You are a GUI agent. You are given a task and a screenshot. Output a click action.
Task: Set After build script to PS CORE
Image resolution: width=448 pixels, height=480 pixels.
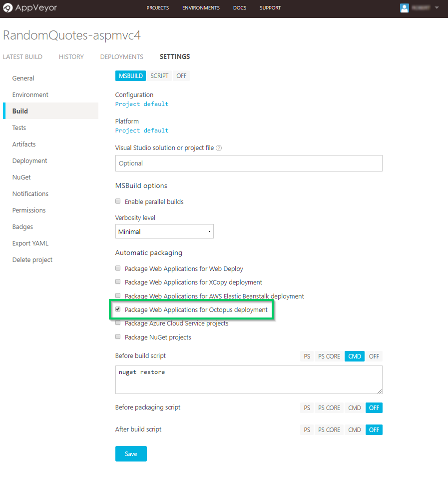[329, 429]
